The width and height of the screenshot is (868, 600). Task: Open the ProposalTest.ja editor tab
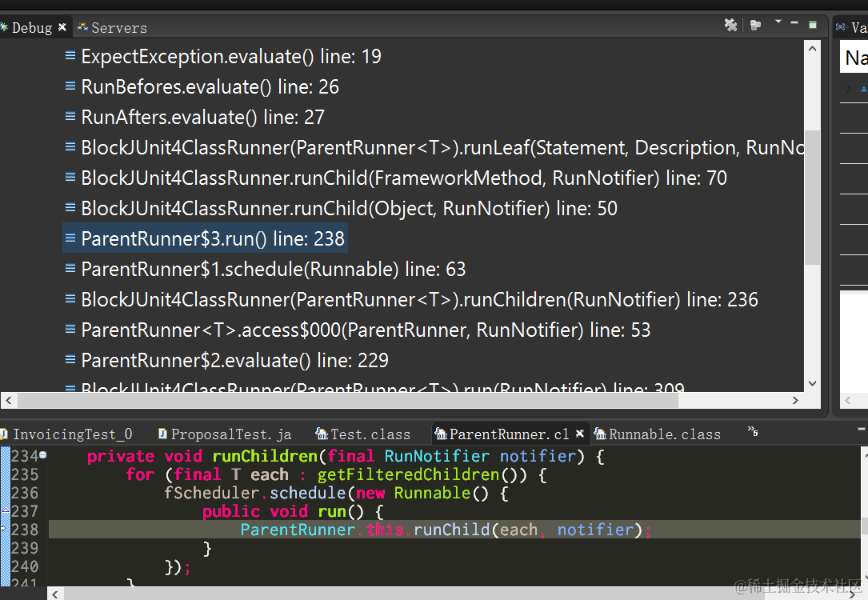226,434
